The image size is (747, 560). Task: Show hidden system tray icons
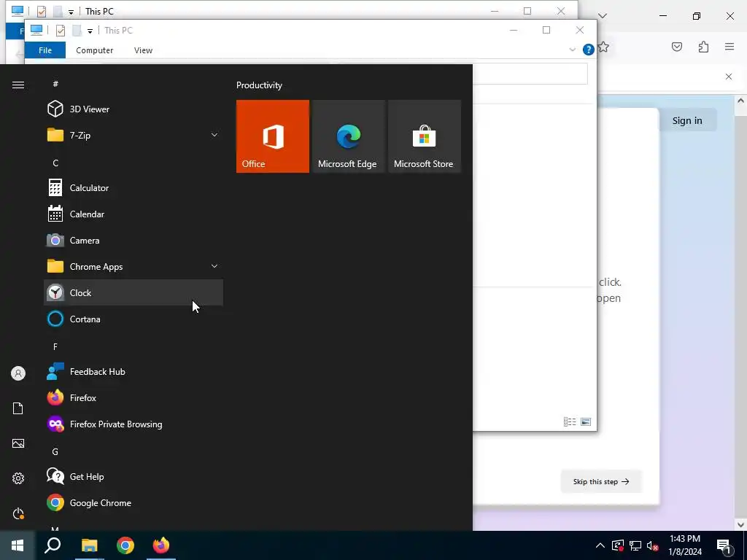600,545
